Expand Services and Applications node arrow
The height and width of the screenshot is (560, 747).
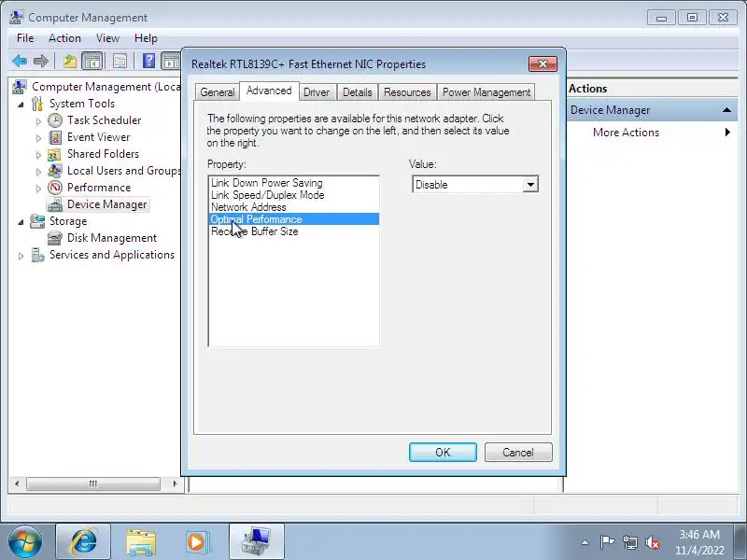[21, 256]
